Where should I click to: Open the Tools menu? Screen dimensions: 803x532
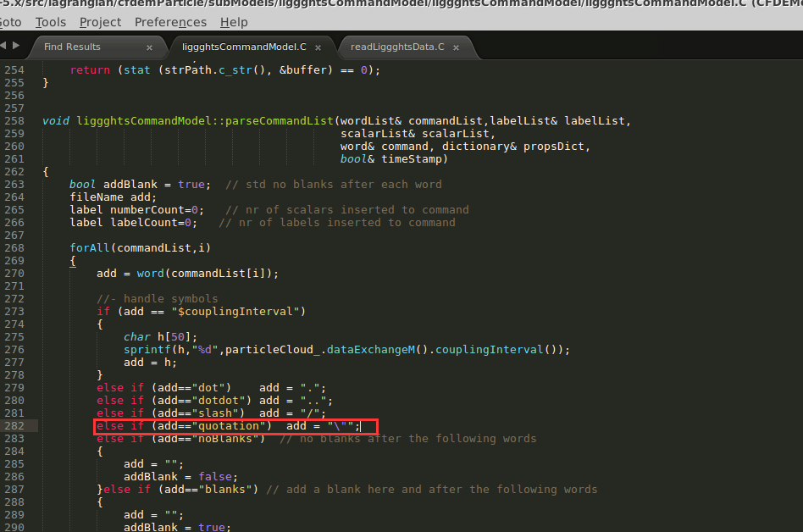tap(51, 23)
